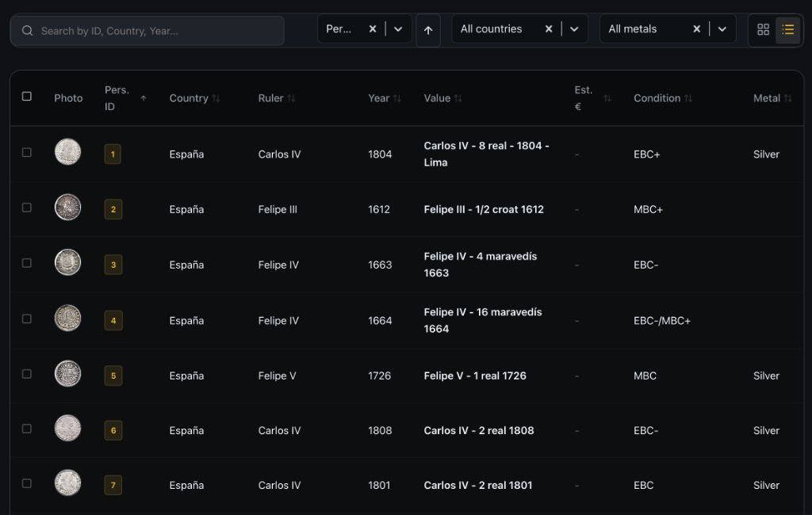This screenshot has height=515, width=812.
Task: Clear the Pers. sort selection
Action: tap(373, 29)
